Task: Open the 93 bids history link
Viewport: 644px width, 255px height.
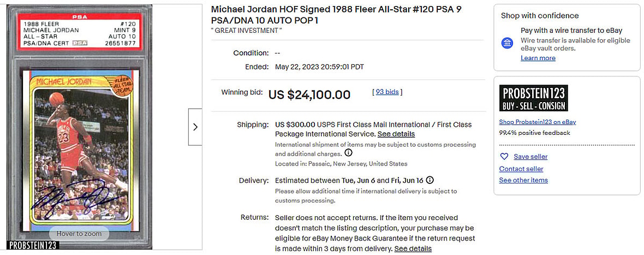Action: pos(387,92)
